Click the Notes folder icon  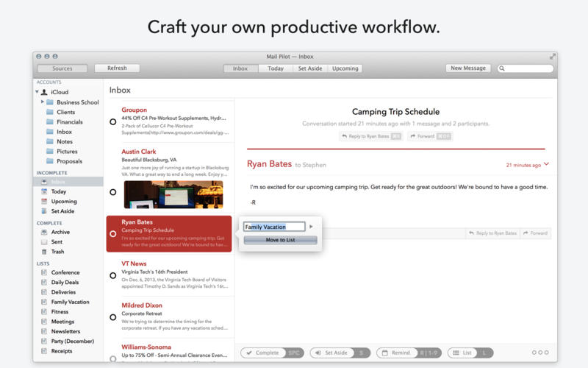[50, 141]
